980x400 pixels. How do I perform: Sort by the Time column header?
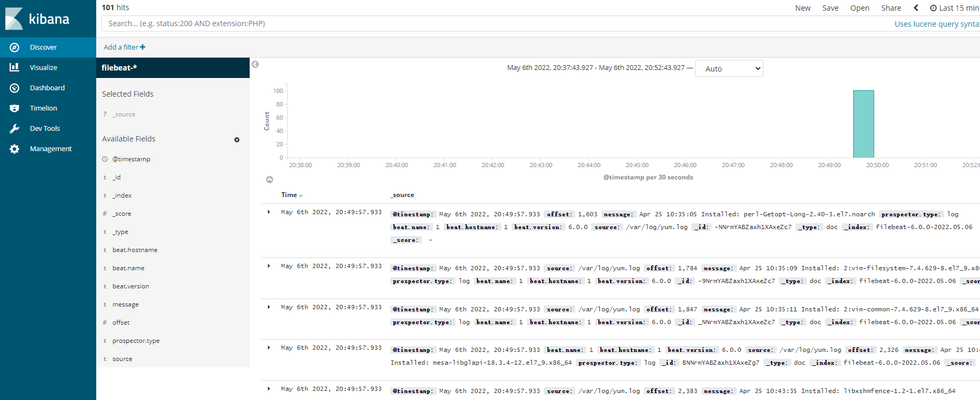pyautogui.click(x=292, y=195)
